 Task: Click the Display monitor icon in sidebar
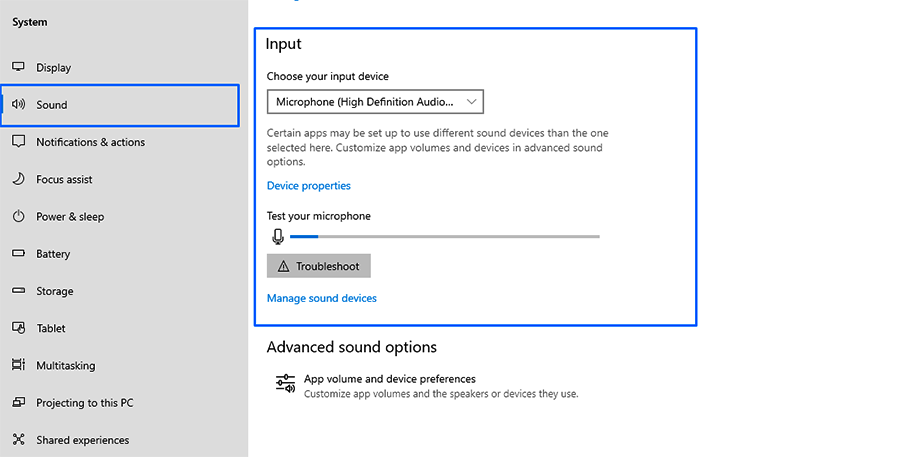(19, 67)
